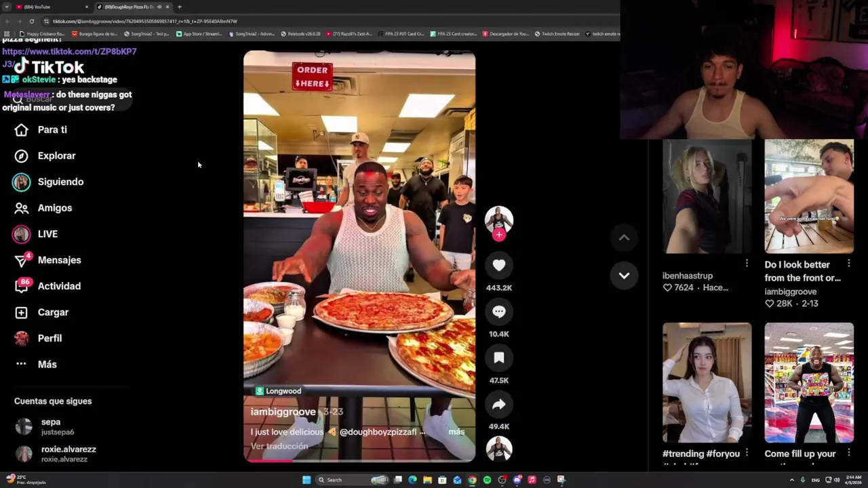Expand the Más options menu

click(36, 365)
